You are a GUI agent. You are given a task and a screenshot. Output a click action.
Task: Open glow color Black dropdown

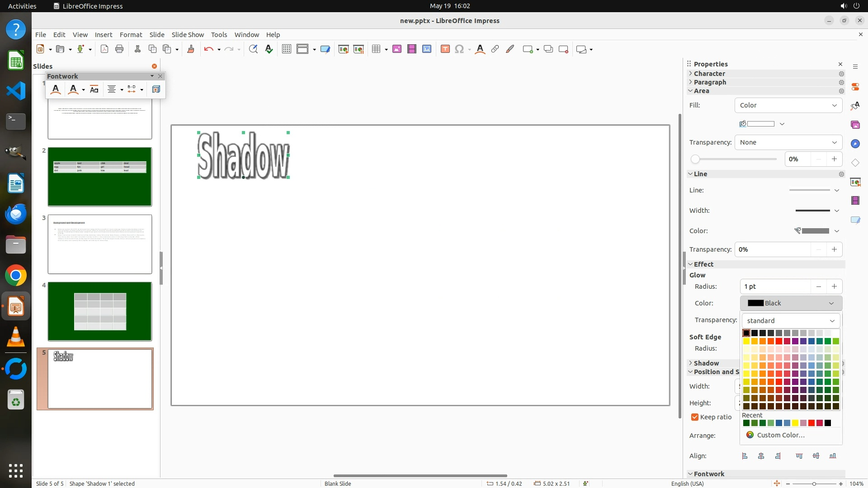[x=791, y=303]
